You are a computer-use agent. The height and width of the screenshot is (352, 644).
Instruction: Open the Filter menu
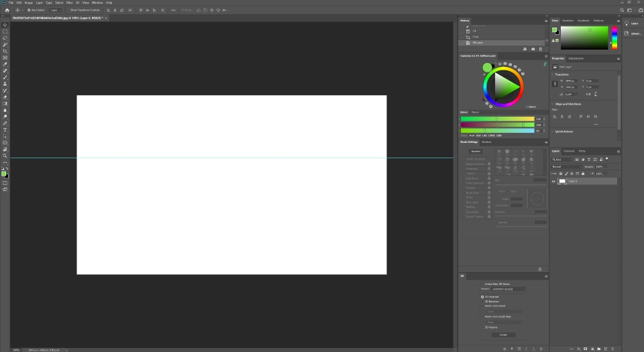pyautogui.click(x=69, y=3)
